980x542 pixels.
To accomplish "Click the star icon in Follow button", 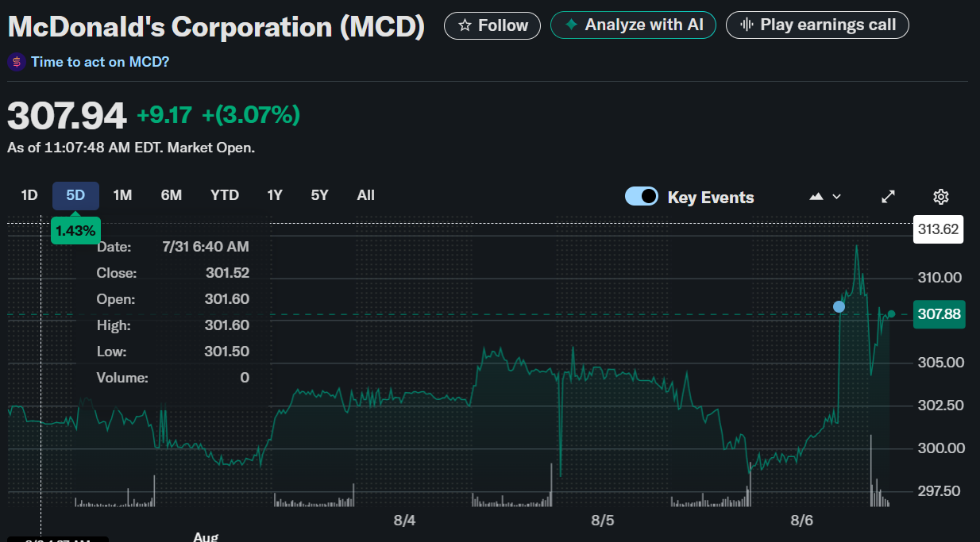I will tap(465, 25).
